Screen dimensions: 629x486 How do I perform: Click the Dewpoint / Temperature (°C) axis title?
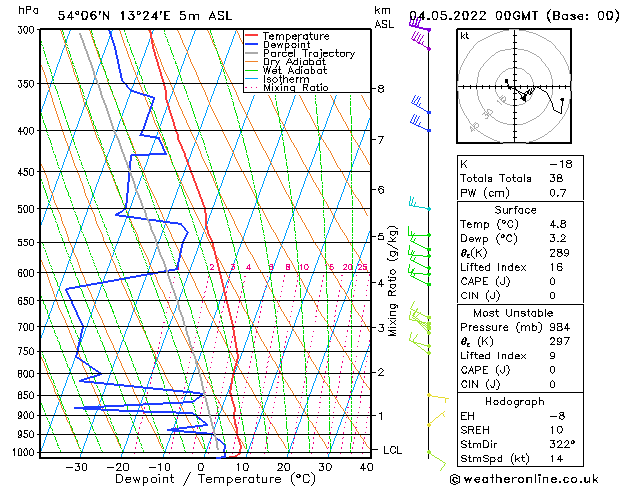click(x=215, y=479)
